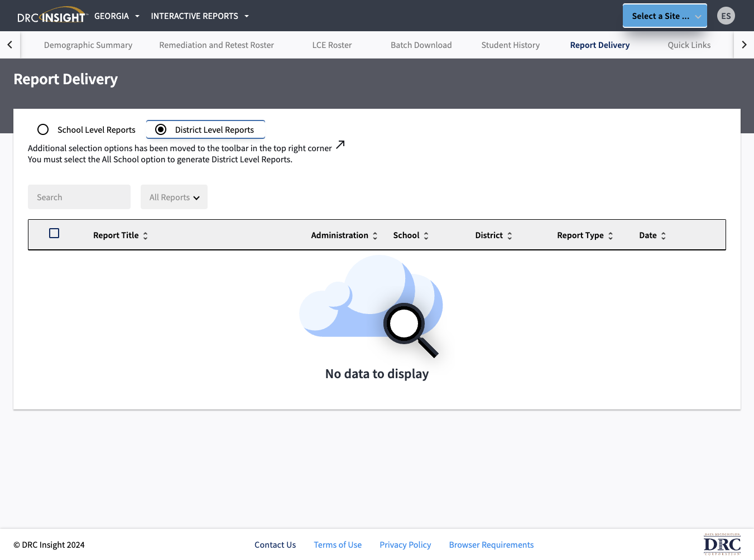The image size is (754, 560).
Task: Expand the Interactive Reports menu
Action: (200, 16)
